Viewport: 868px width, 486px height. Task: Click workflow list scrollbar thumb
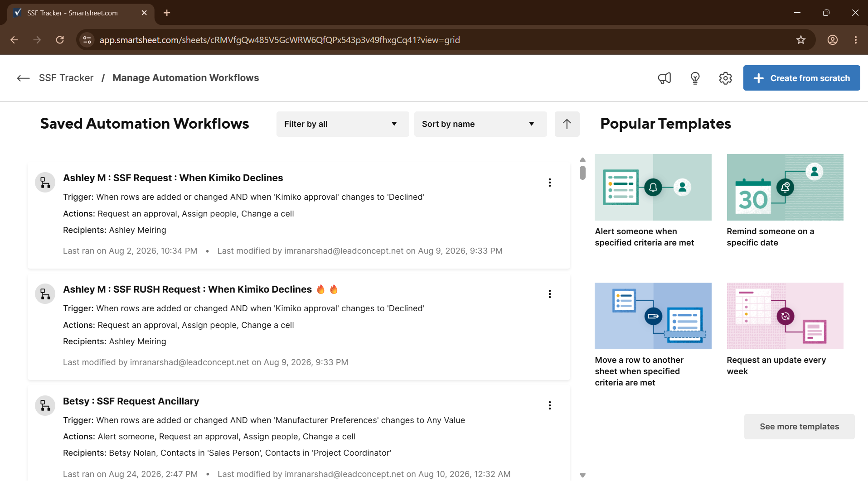[x=582, y=173]
